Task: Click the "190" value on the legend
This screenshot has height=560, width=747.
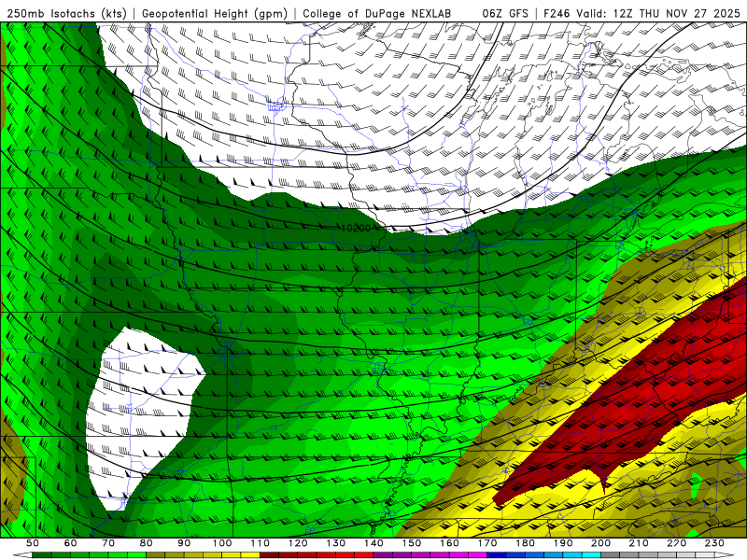Action: pos(563,543)
